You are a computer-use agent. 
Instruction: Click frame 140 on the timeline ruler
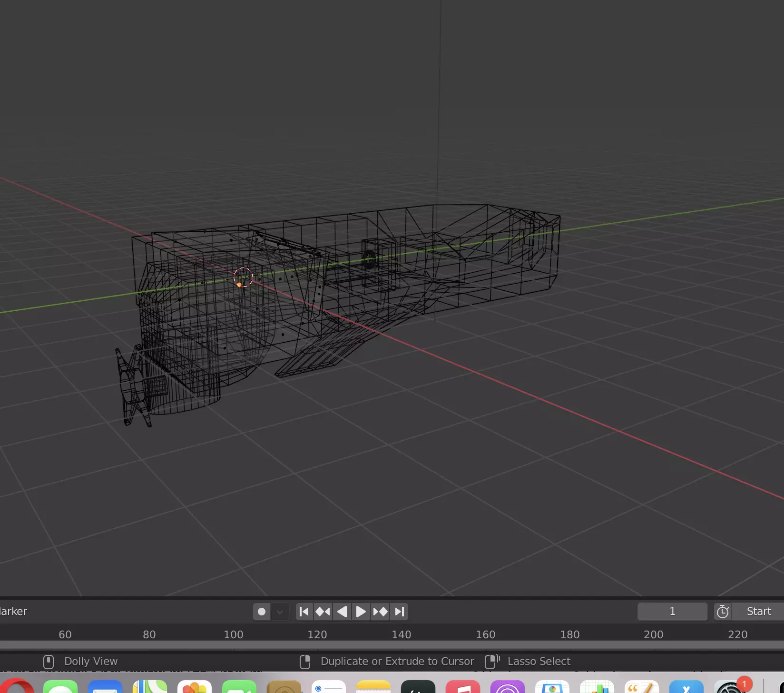click(402, 634)
